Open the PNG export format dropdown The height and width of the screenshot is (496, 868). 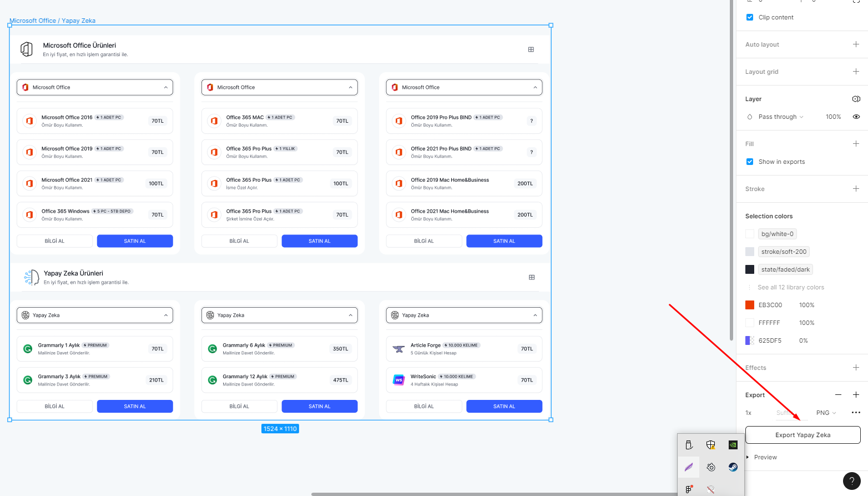coord(826,413)
